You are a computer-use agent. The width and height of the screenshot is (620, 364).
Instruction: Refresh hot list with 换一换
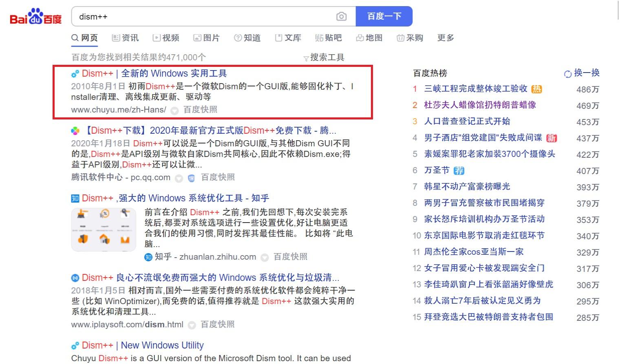pos(582,73)
